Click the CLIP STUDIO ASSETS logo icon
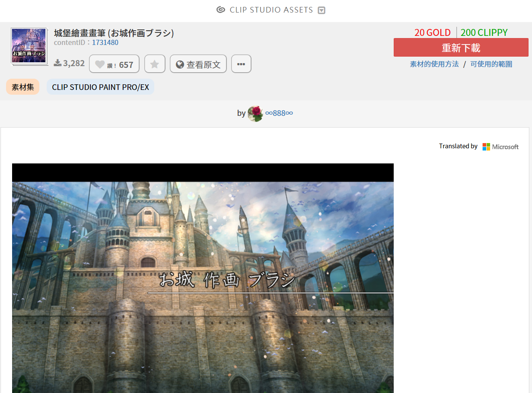Viewport: 532px width, 393px height. 221,10
